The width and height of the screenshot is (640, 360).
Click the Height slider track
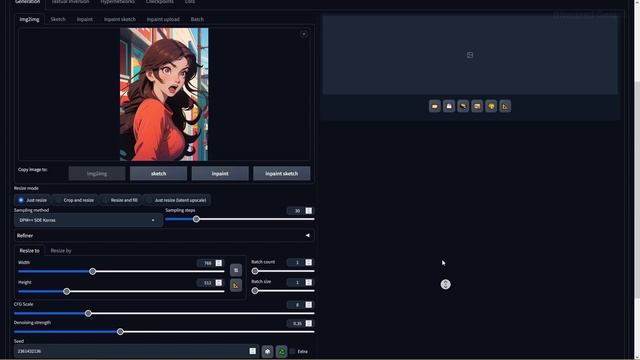tap(121, 291)
